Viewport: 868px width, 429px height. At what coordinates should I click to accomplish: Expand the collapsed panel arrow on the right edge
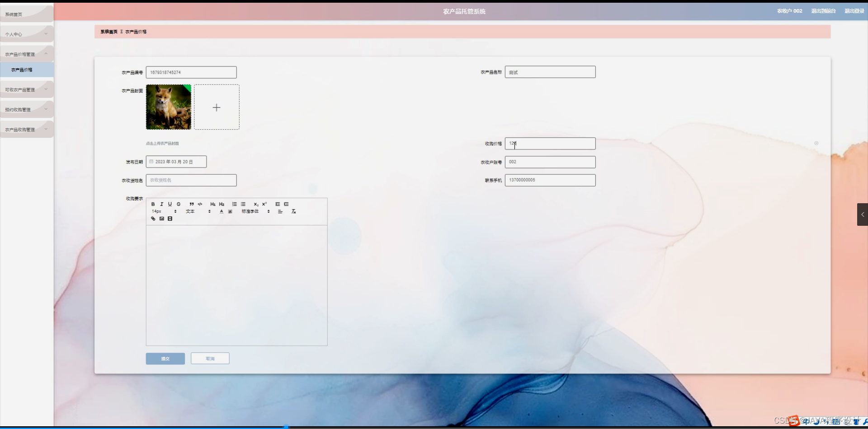[x=863, y=214]
